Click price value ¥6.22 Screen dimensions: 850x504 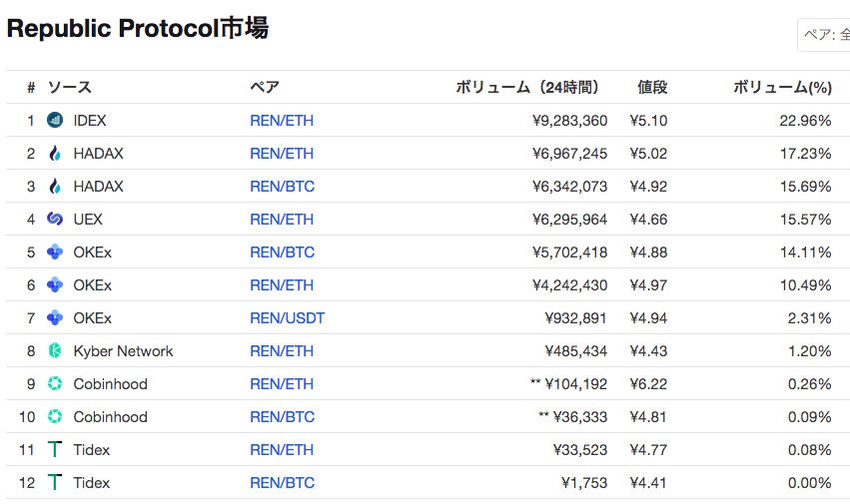pos(648,384)
